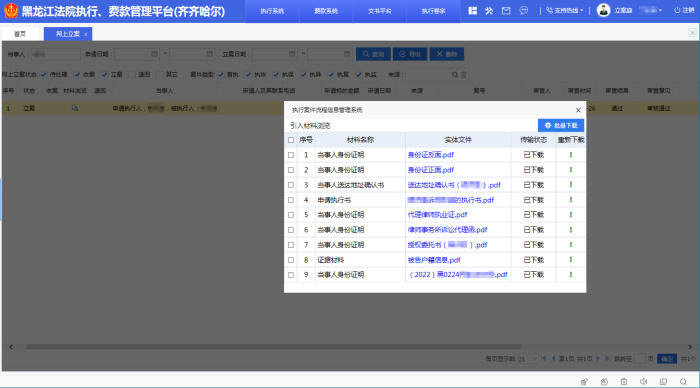Open the 身份证反面.pdf file link
Image resolution: width=700 pixels, height=388 pixels.
point(430,155)
